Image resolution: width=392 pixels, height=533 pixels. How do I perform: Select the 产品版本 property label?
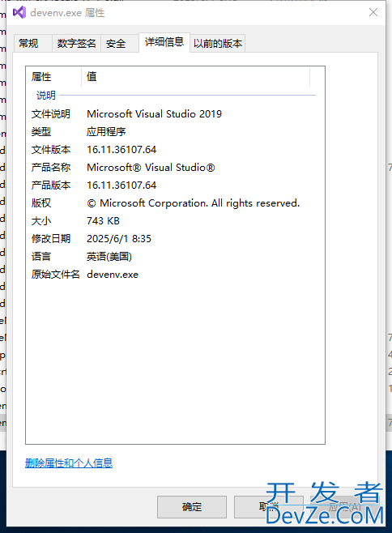[x=51, y=185]
